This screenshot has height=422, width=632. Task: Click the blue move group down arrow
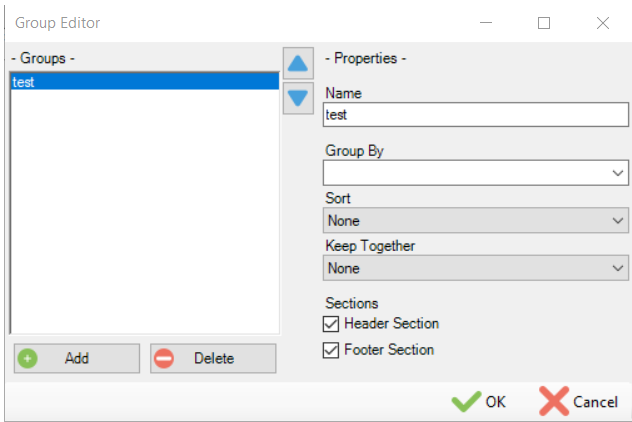[298, 98]
